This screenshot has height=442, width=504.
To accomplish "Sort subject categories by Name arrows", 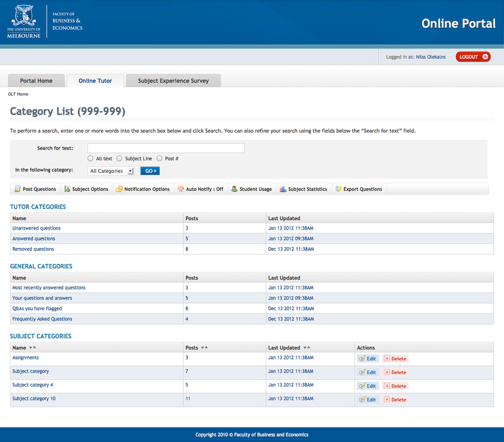I will (33, 348).
